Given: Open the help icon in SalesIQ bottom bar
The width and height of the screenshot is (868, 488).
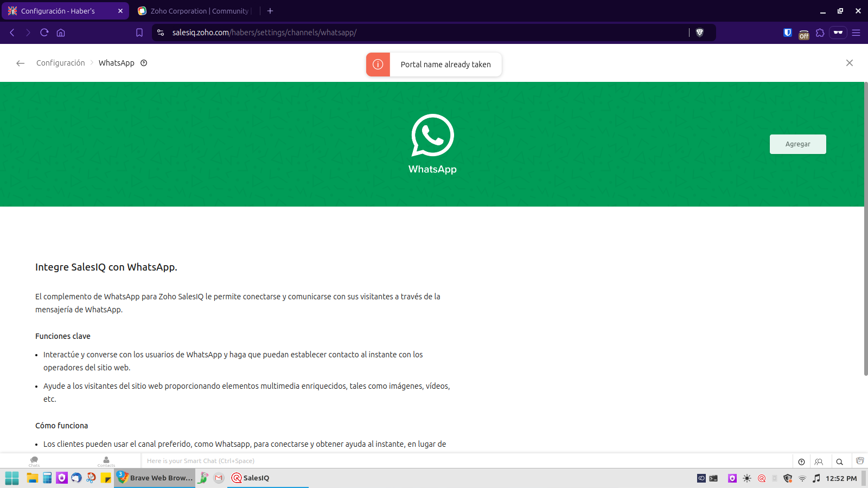Looking at the screenshot, I should pos(801,462).
